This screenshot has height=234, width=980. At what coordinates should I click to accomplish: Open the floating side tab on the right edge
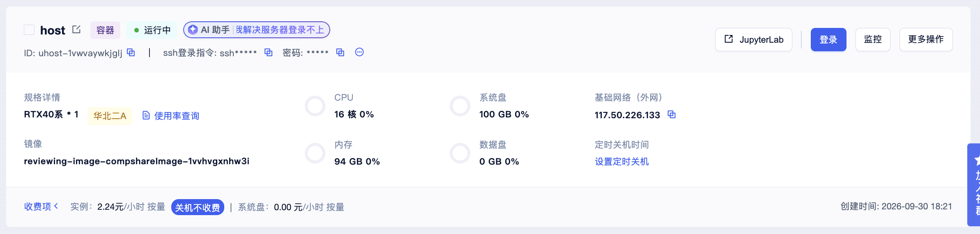(x=974, y=184)
